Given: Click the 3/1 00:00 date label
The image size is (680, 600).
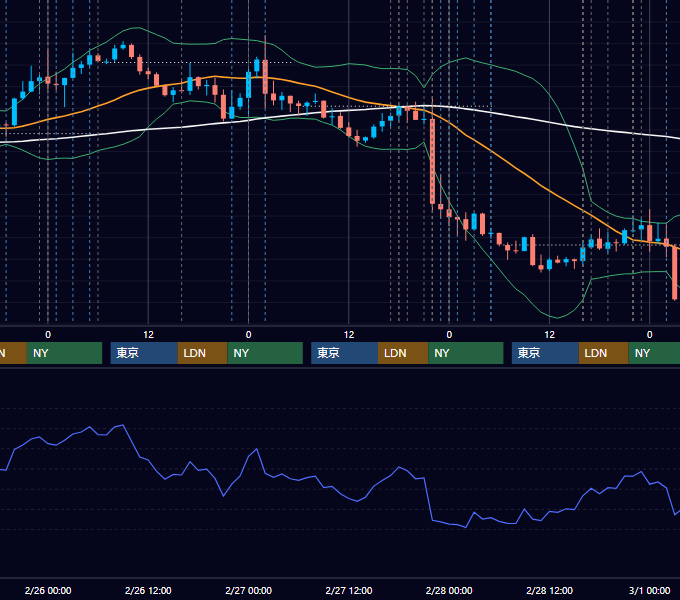Looking at the screenshot, I should point(649,590).
